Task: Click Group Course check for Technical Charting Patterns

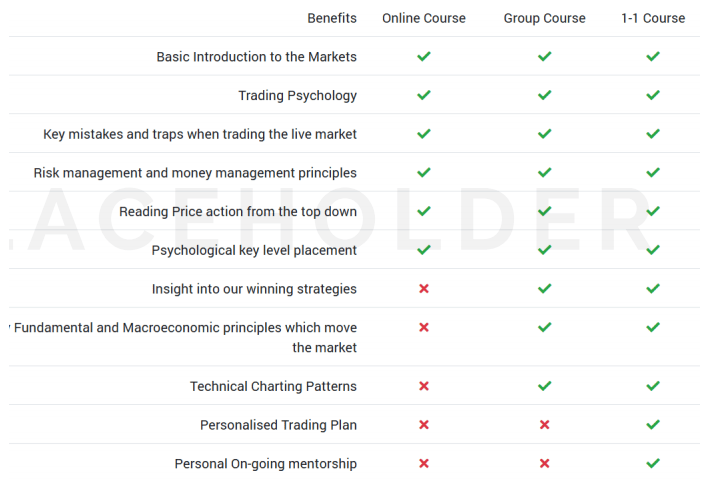Action: click(x=544, y=386)
